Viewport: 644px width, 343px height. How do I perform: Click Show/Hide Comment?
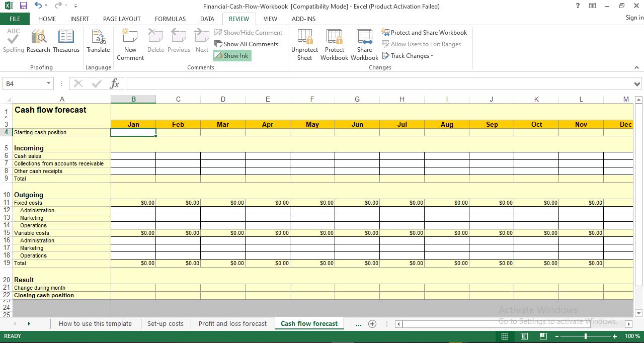tap(248, 33)
